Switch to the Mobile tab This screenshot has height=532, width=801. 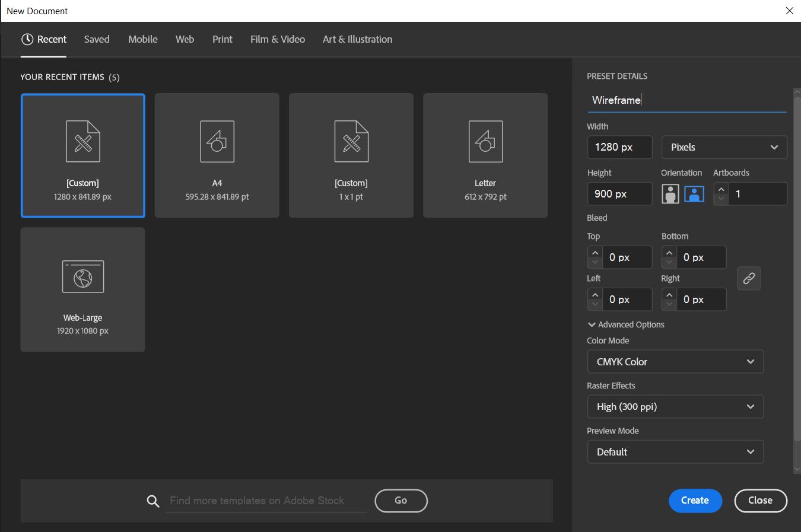pyautogui.click(x=143, y=40)
